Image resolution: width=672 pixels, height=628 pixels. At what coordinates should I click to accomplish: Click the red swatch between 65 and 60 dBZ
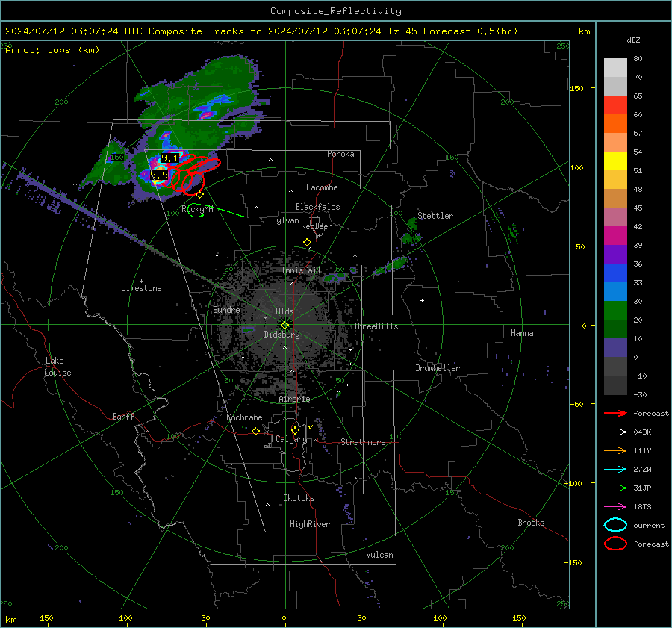(x=615, y=105)
